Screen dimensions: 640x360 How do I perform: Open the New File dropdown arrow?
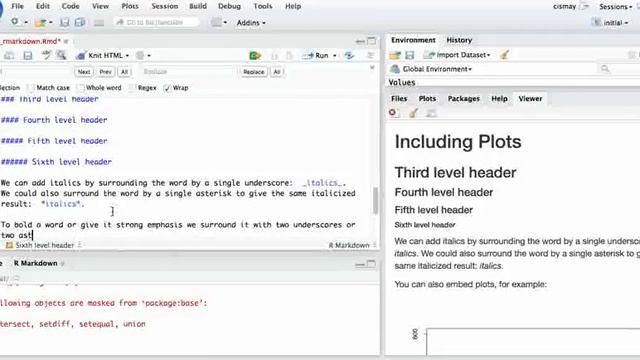[26, 22]
